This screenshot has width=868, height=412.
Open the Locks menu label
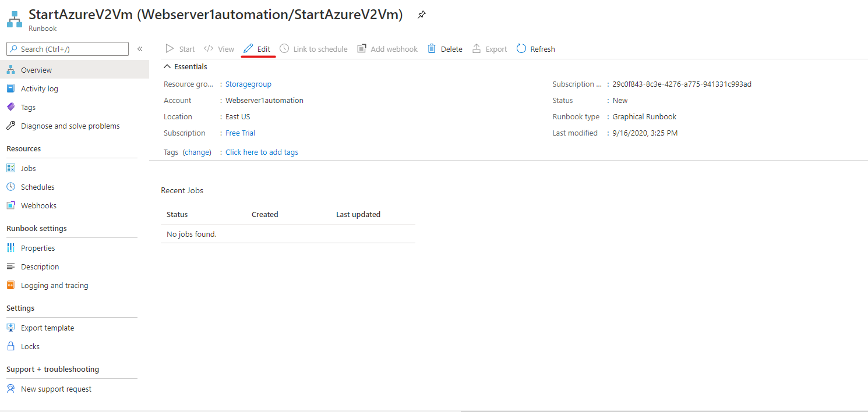[x=30, y=347]
